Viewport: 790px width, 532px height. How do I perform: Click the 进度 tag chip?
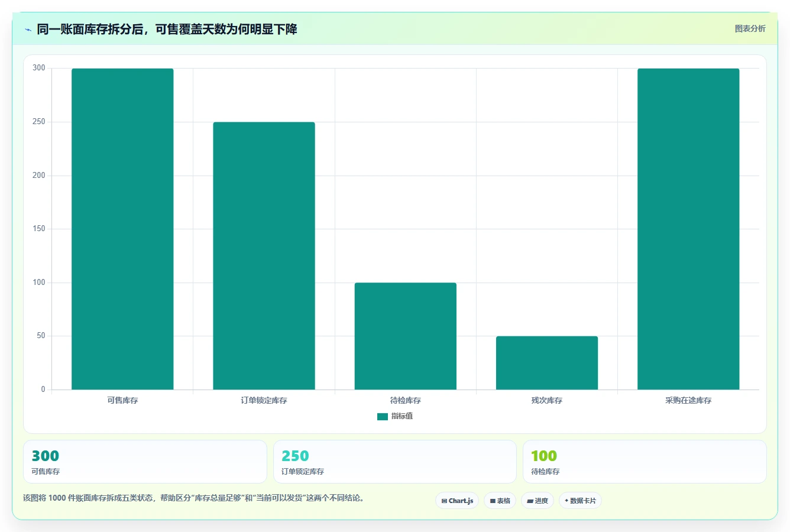pyautogui.click(x=538, y=501)
